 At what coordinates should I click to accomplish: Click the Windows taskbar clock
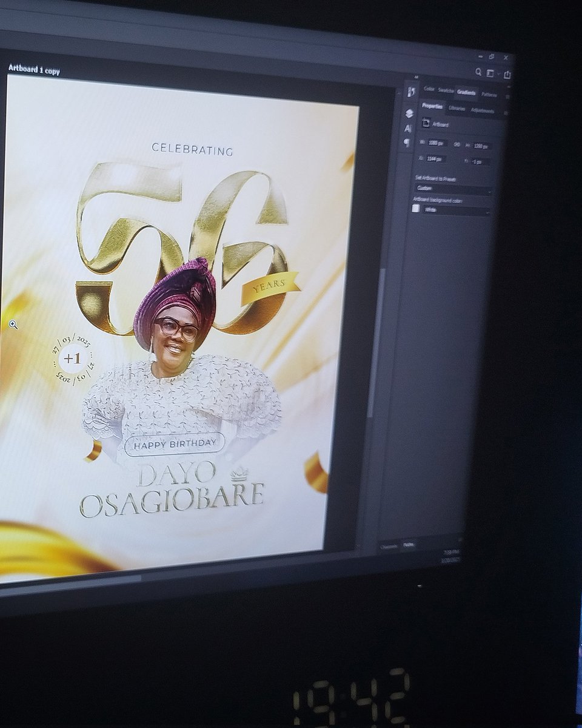click(x=450, y=556)
